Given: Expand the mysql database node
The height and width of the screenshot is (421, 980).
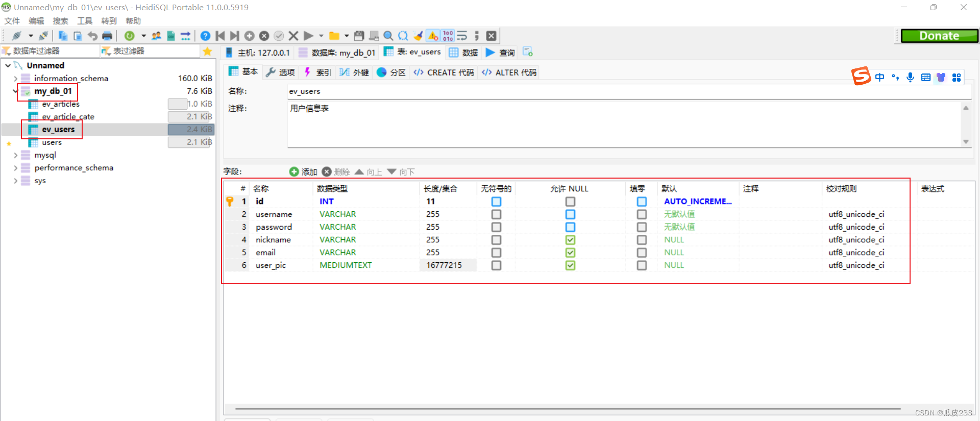Looking at the screenshot, I should 15,155.
